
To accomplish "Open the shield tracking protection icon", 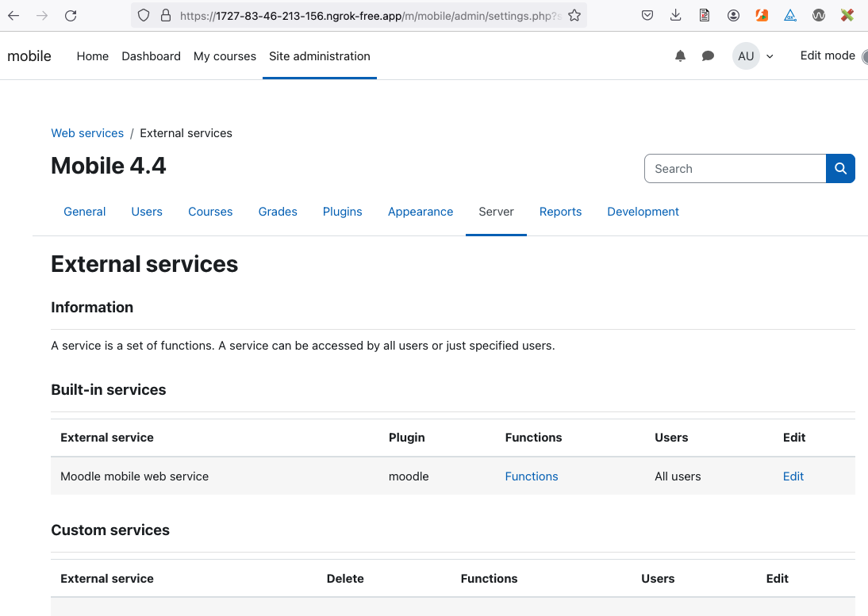I will pos(144,16).
